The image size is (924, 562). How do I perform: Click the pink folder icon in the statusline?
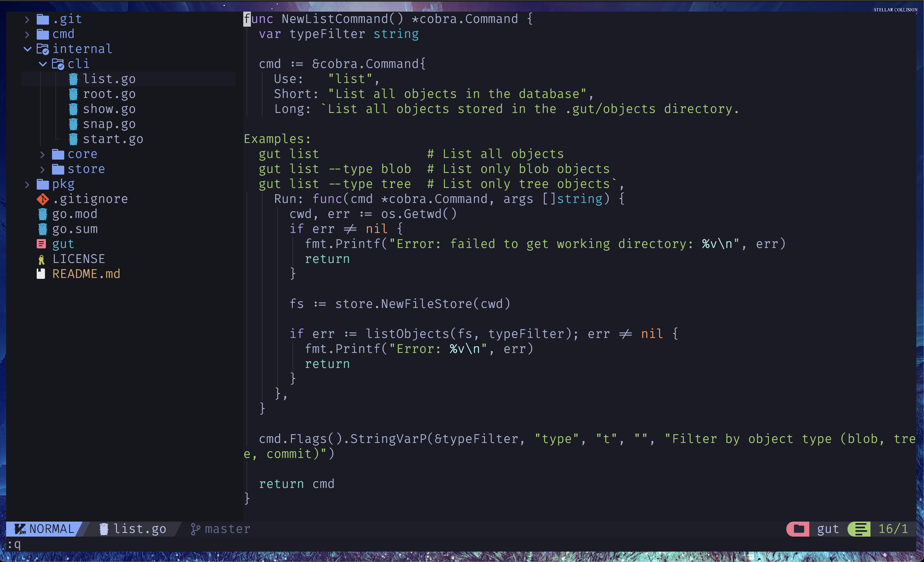798,529
